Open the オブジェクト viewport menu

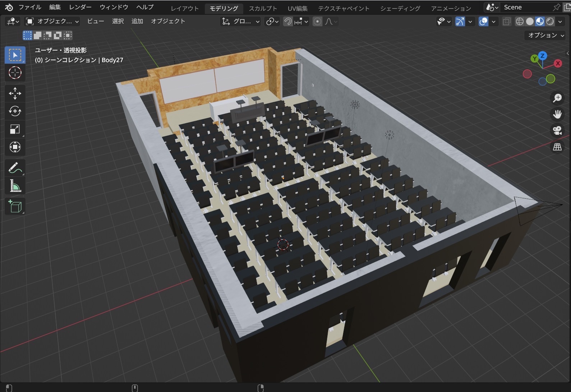[168, 22]
